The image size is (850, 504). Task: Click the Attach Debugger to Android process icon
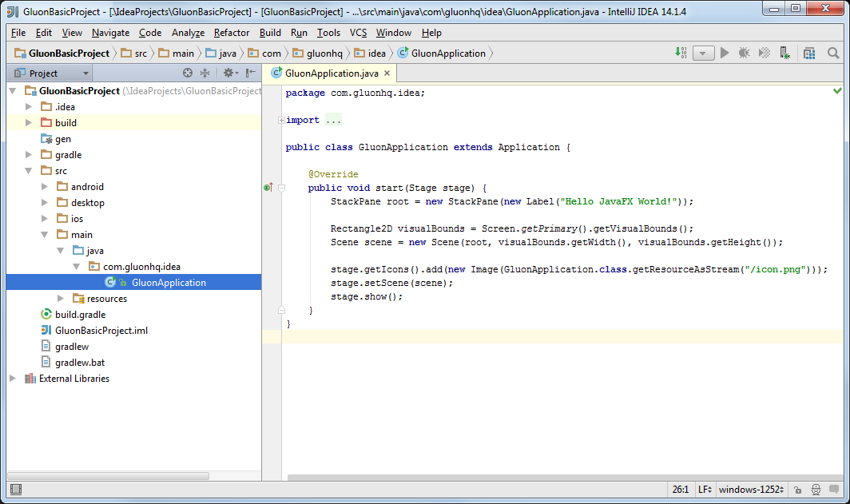click(784, 53)
